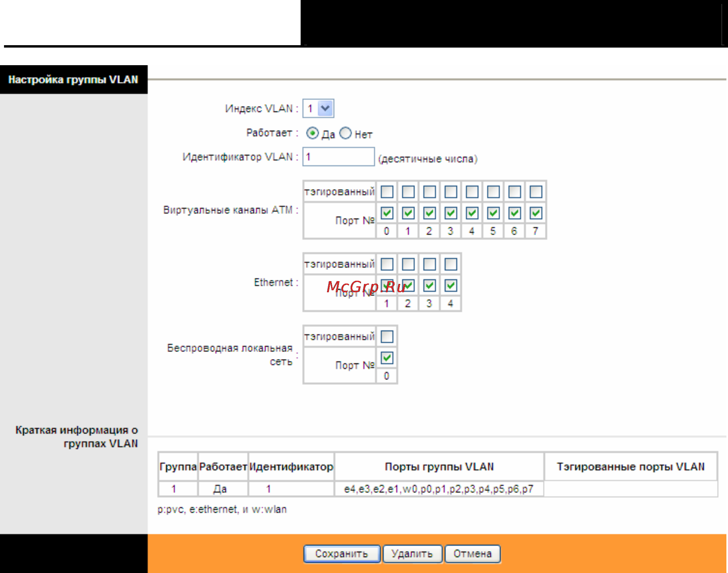Click the Отмена button
The width and height of the screenshot is (728, 573).
click(x=473, y=554)
